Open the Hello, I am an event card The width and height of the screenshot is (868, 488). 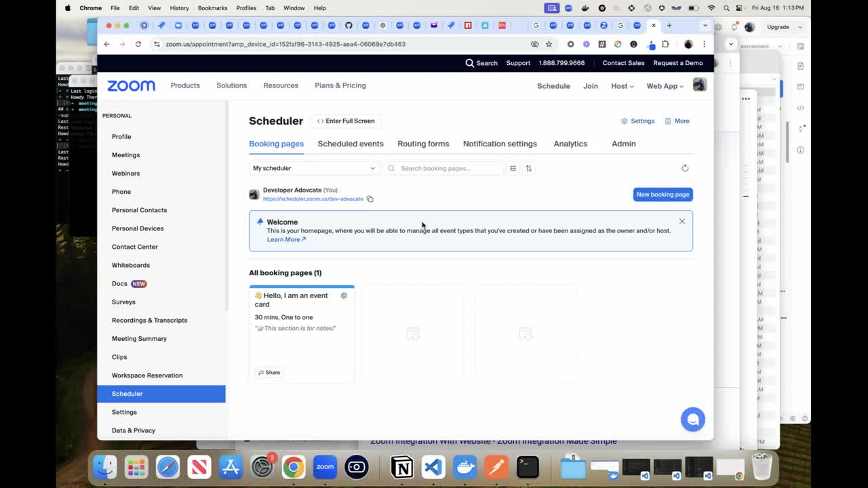pyautogui.click(x=302, y=334)
